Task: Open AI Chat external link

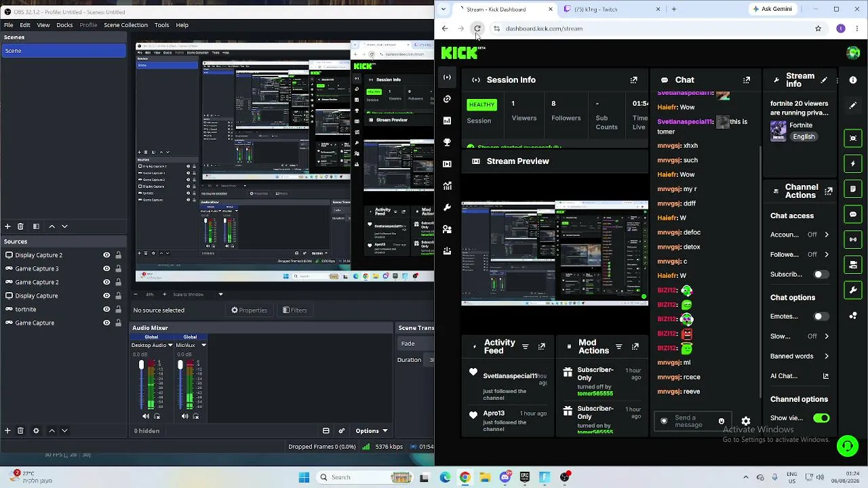Action: (x=825, y=376)
